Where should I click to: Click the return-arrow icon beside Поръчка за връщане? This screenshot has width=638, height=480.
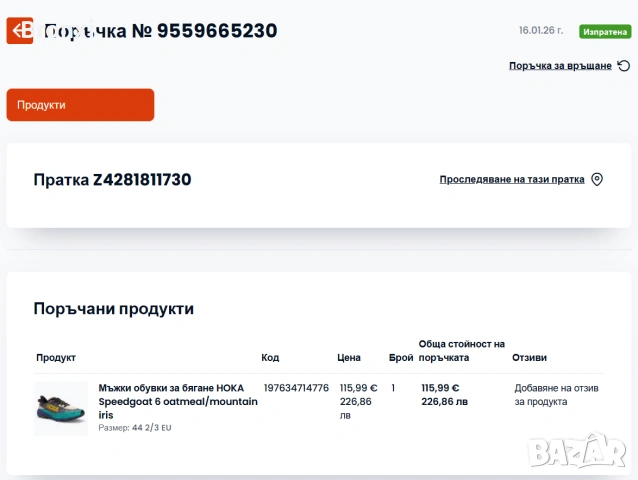click(x=624, y=65)
